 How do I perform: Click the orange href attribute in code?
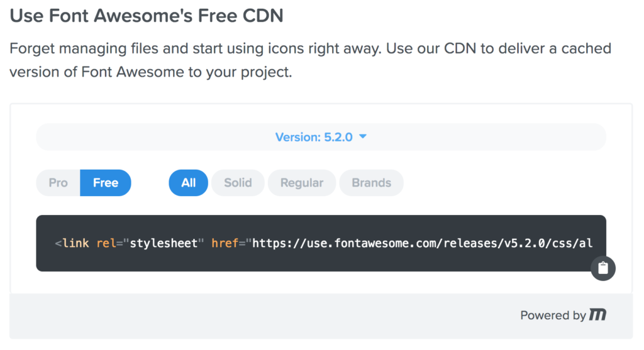click(225, 243)
